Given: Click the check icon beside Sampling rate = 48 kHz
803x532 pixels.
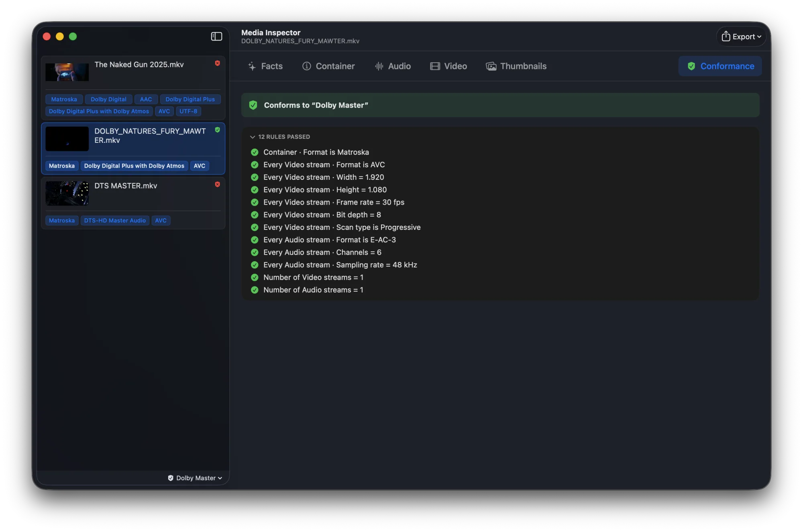Looking at the screenshot, I should 255,265.
